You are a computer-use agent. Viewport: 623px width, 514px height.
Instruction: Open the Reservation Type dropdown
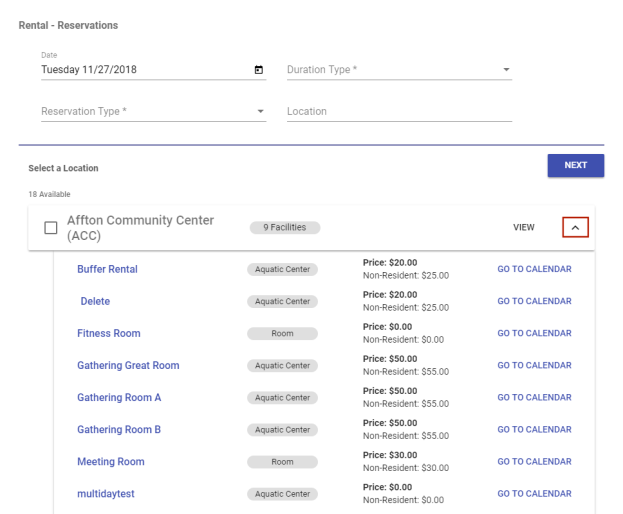[x=153, y=111]
